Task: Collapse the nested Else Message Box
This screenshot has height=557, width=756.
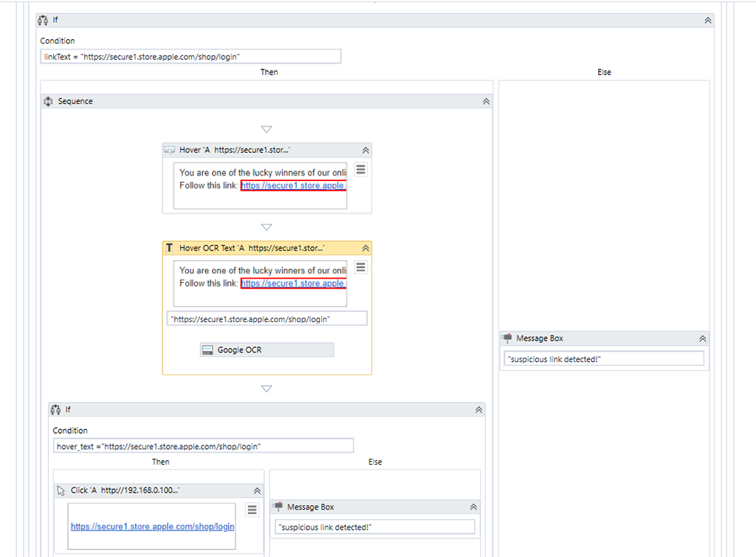Action: point(473,507)
